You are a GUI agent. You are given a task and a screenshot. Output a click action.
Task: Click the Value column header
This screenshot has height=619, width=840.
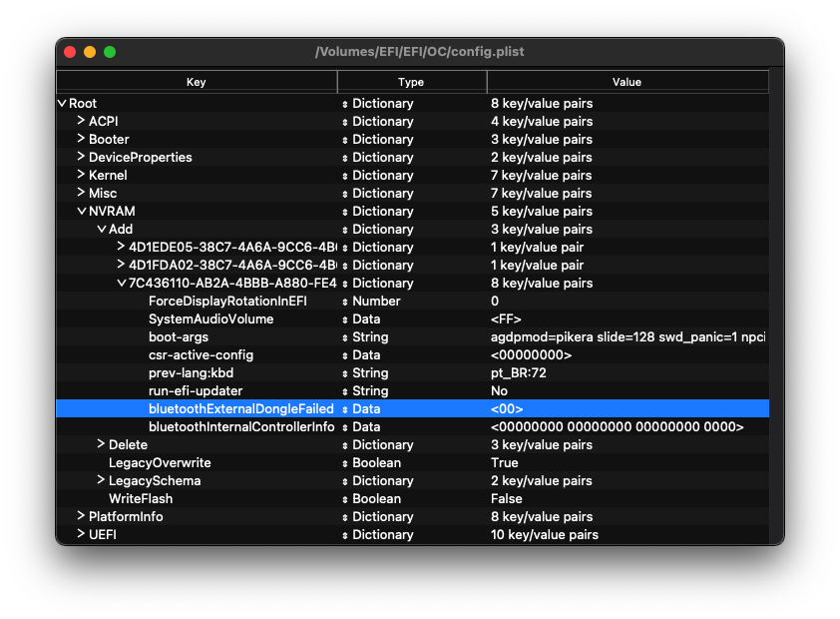tap(628, 82)
